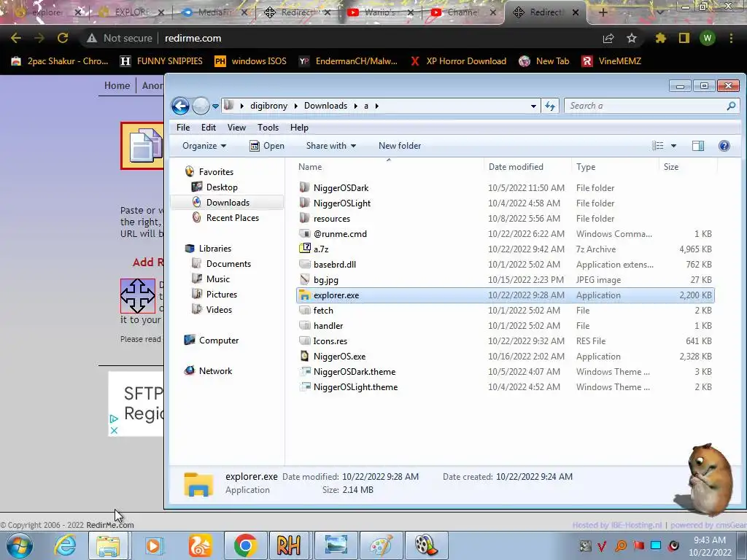This screenshot has width=747, height=560.
Task: Select Recent Places in Favorites
Action: (x=233, y=217)
